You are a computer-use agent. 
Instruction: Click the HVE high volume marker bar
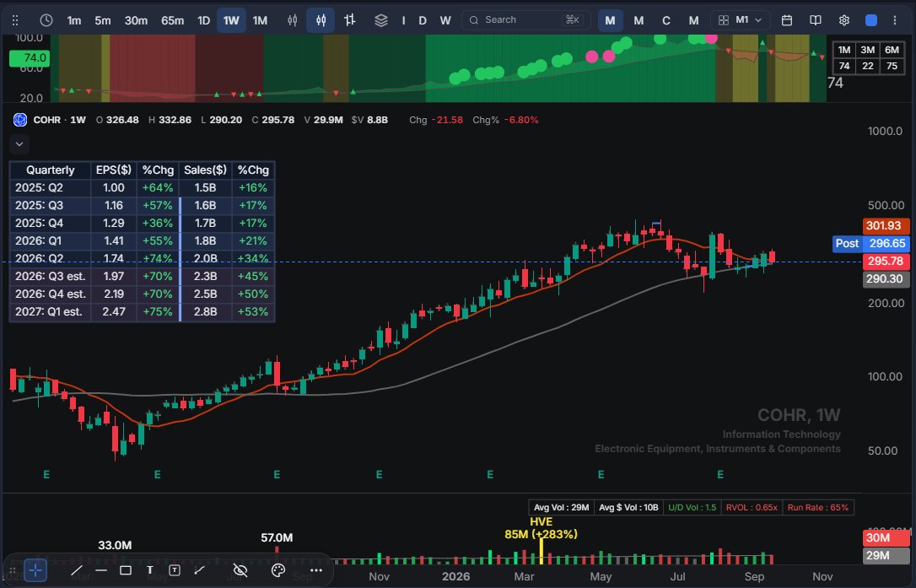point(541,551)
